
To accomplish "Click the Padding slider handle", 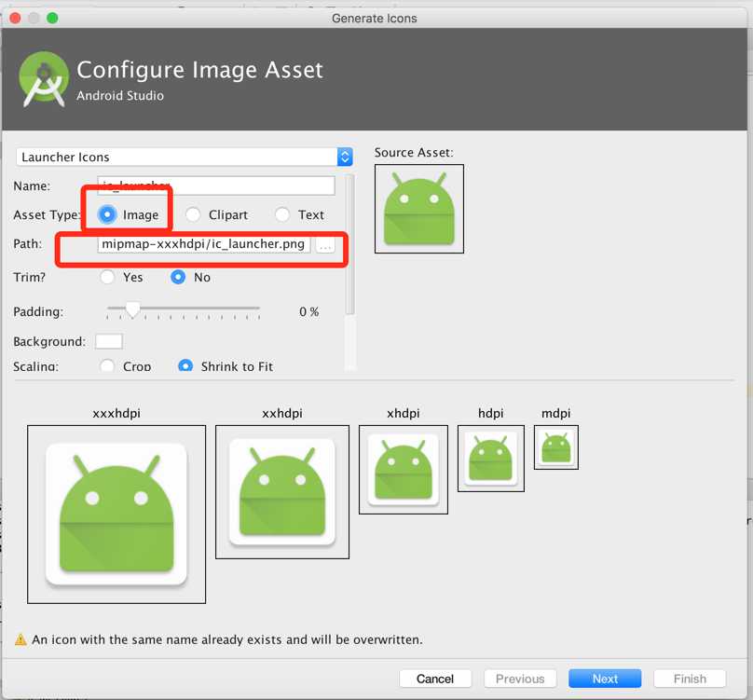I will point(132,309).
